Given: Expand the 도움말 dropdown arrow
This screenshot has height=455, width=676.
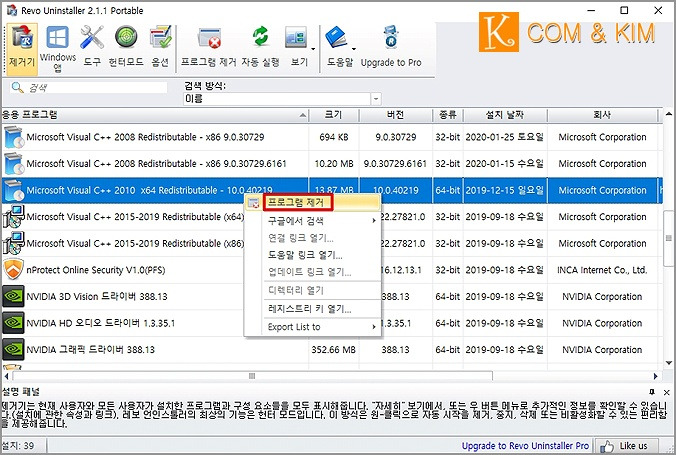Looking at the screenshot, I should [354, 48].
